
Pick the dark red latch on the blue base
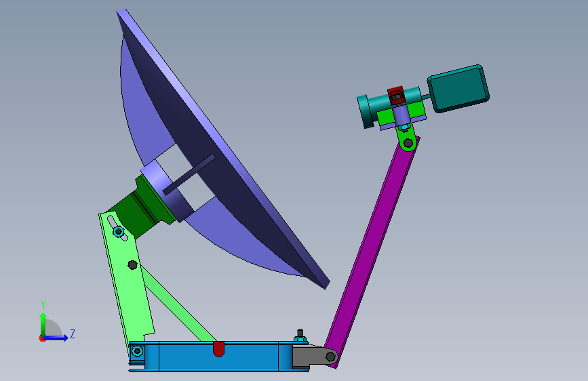point(218,349)
